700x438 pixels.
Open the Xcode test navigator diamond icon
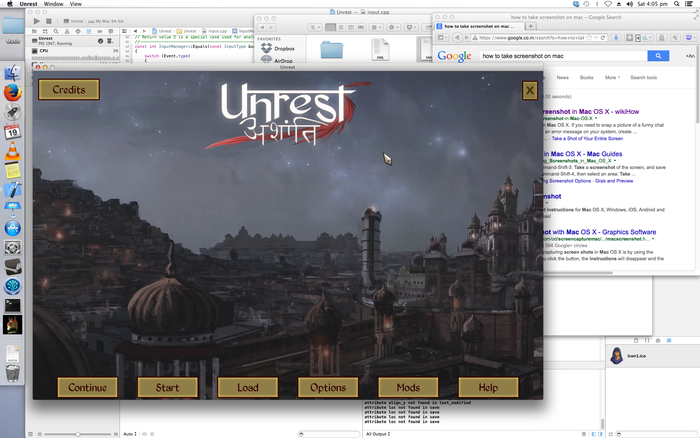(x=78, y=31)
